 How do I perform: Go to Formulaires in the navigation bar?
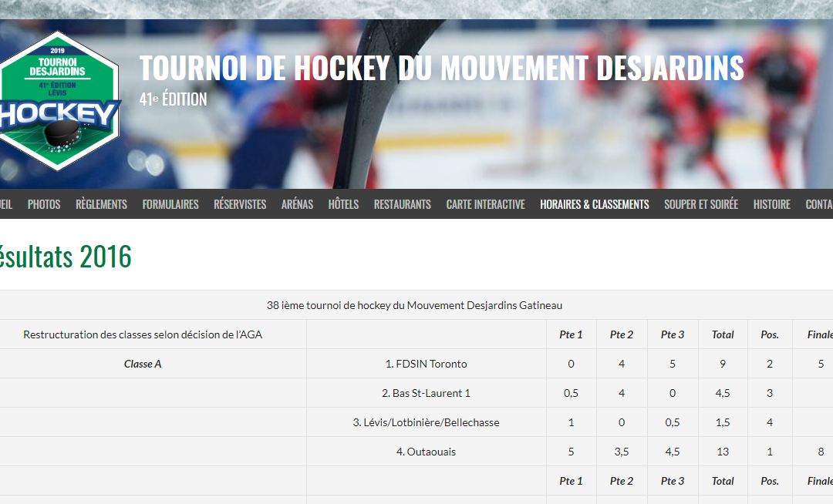point(170,204)
